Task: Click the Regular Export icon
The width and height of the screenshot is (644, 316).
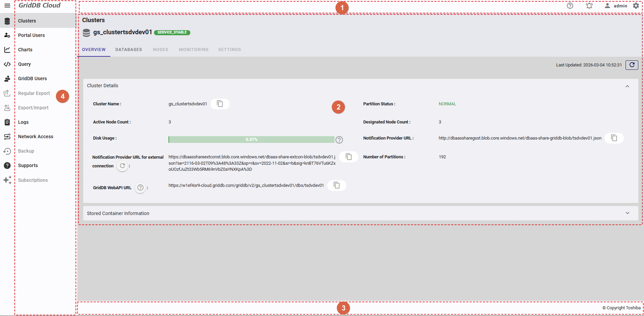Action: point(7,93)
